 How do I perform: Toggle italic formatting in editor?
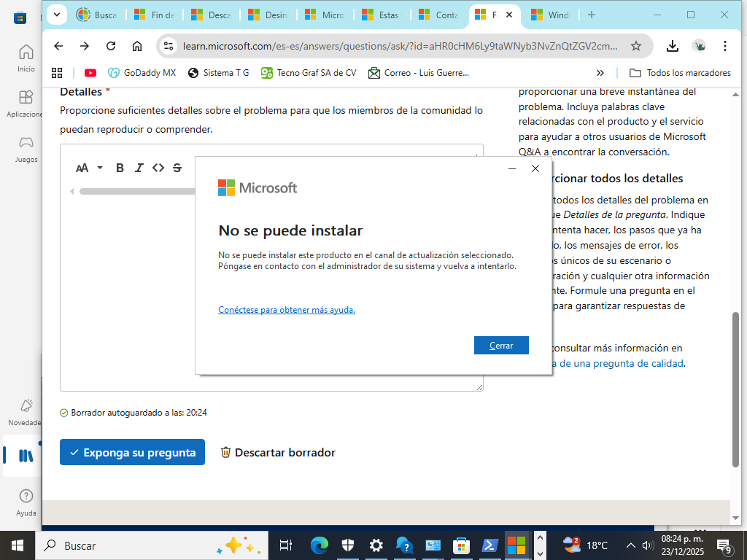139,168
